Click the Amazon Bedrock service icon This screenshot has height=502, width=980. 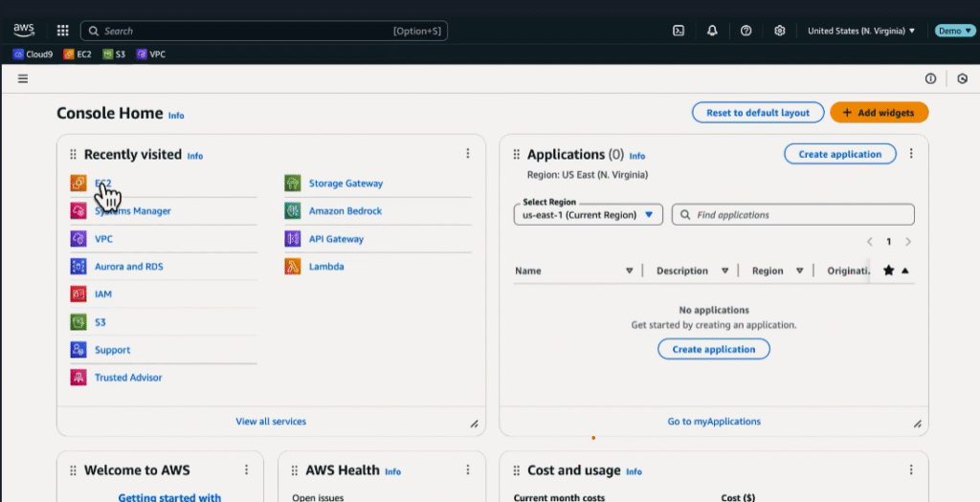[x=293, y=211]
